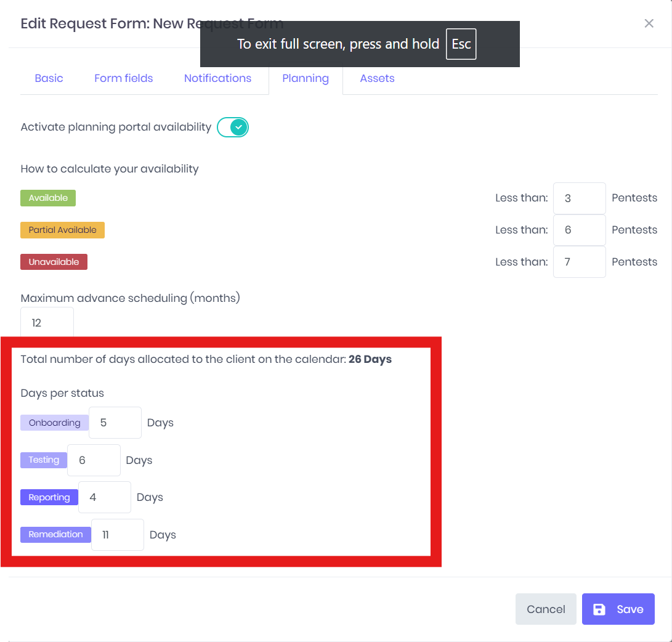Click the floppy disk save icon

[x=599, y=609]
